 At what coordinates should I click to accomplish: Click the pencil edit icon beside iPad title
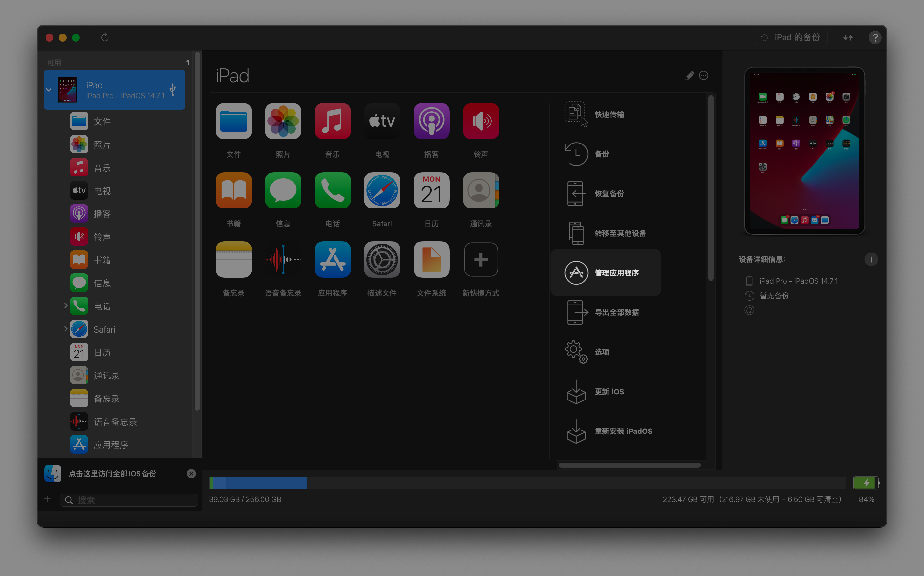point(689,76)
